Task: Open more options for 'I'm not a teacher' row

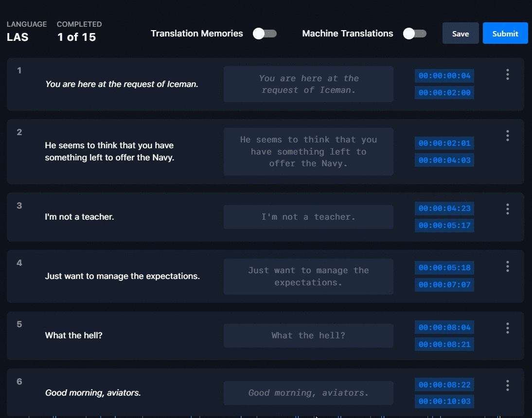Action: coord(508,209)
